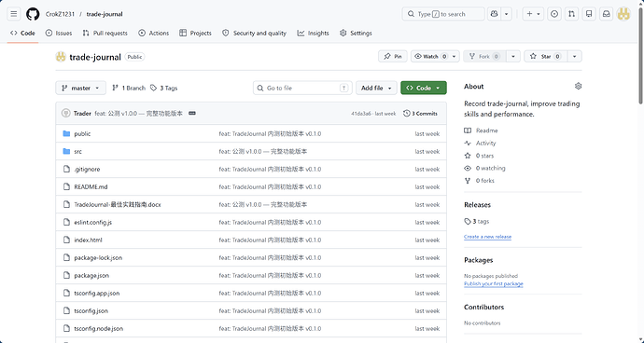This screenshot has width=644, height=343.
Task: Click Create a new release link
Action: 487,237
